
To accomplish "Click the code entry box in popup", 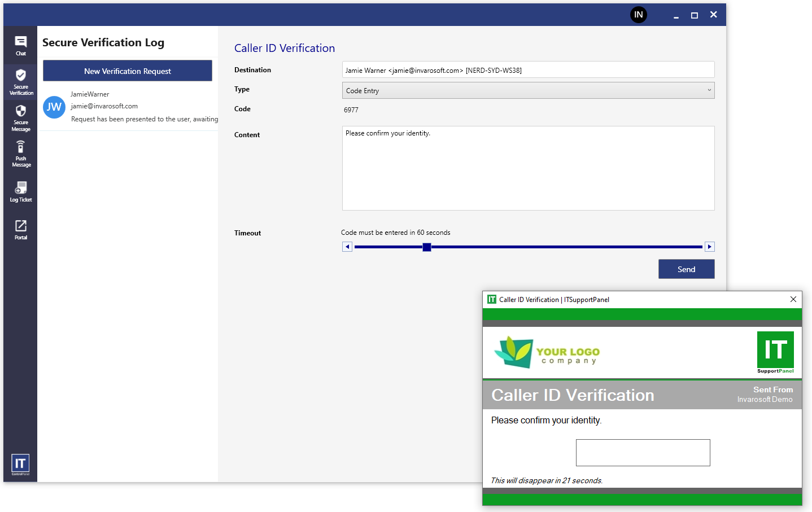I will 643,453.
